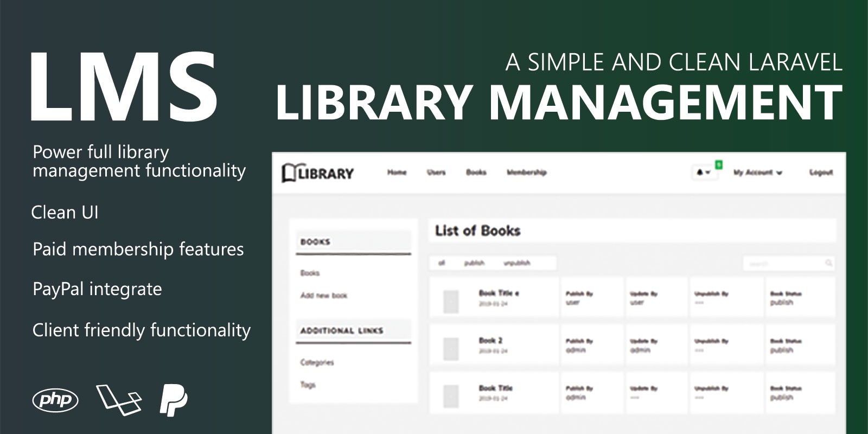
Task: Click the LIBRARY MANAGEMENT headline
Action: click(559, 103)
